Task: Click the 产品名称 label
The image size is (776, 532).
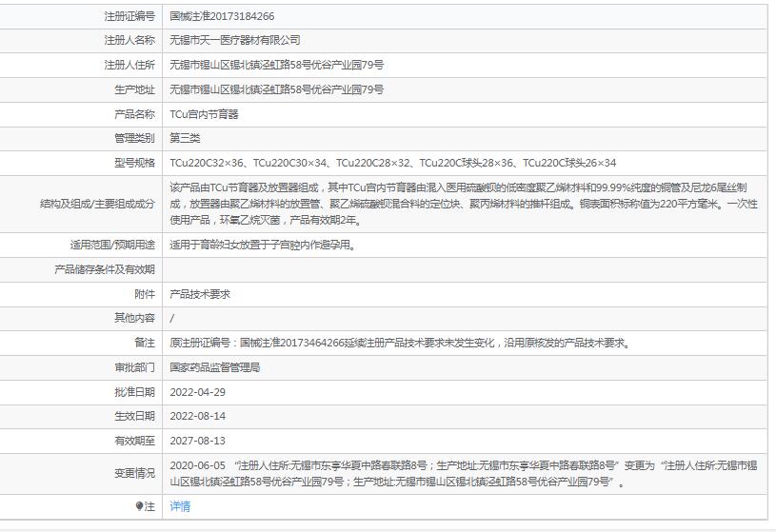Action: point(134,114)
